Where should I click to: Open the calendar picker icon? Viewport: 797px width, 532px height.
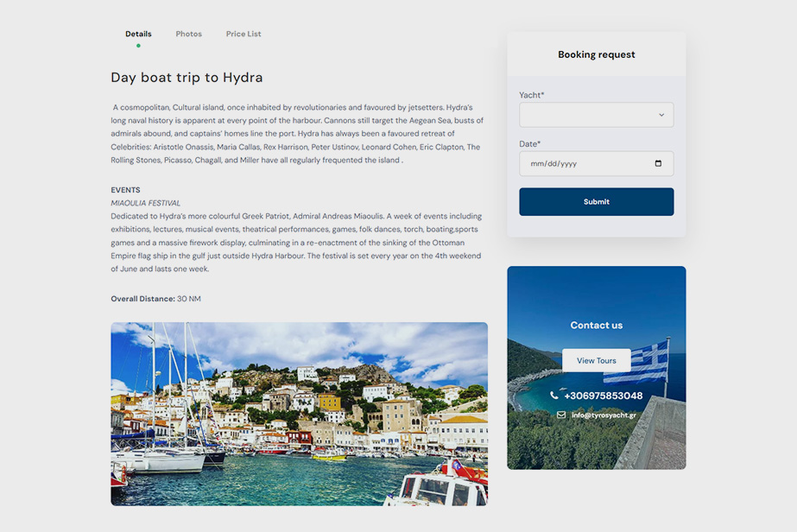[658, 163]
